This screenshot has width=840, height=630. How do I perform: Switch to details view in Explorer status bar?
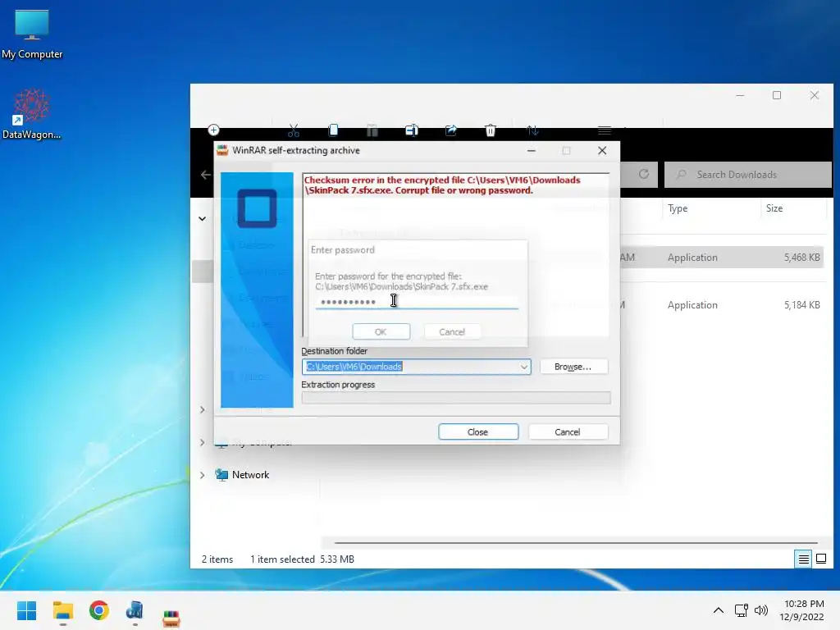[x=803, y=559]
